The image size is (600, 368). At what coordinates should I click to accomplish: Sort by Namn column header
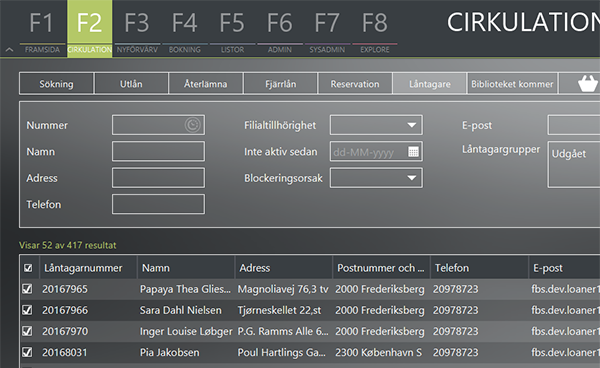pos(186,268)
